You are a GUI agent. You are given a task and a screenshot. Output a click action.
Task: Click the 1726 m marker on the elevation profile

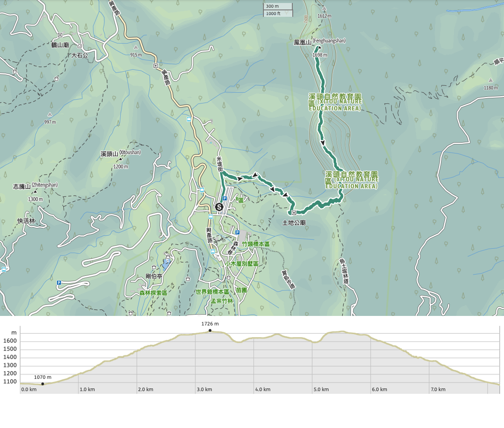tap(210, 330)
